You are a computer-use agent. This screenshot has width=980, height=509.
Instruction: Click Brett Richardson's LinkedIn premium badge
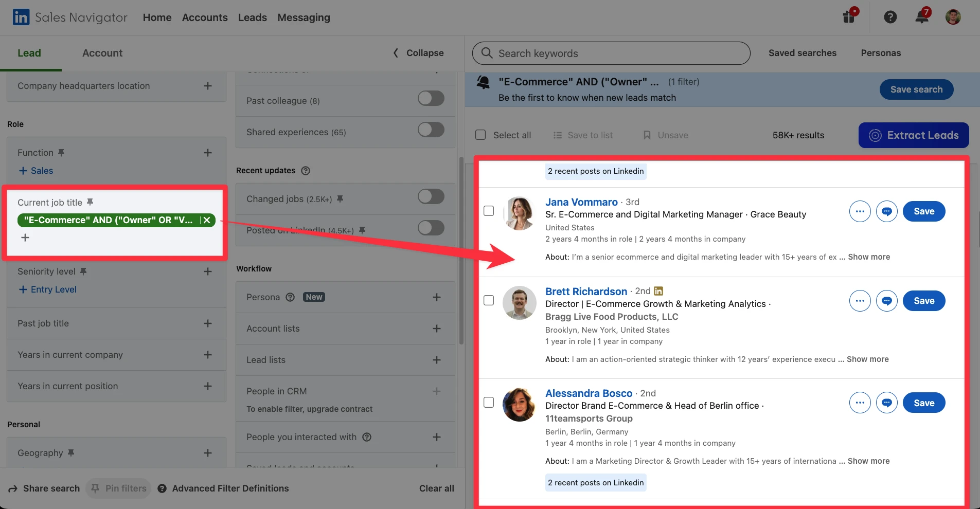coord(658,291)
